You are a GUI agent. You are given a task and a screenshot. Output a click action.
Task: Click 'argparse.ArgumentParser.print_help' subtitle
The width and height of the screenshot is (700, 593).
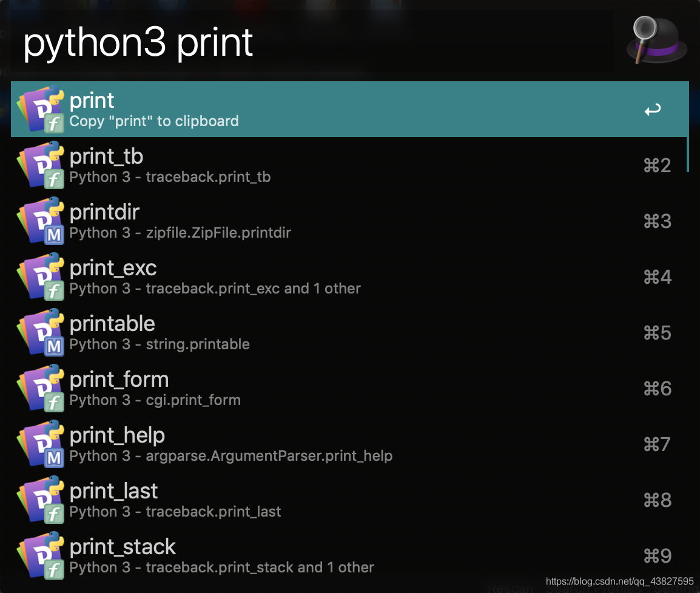(269, 456)
